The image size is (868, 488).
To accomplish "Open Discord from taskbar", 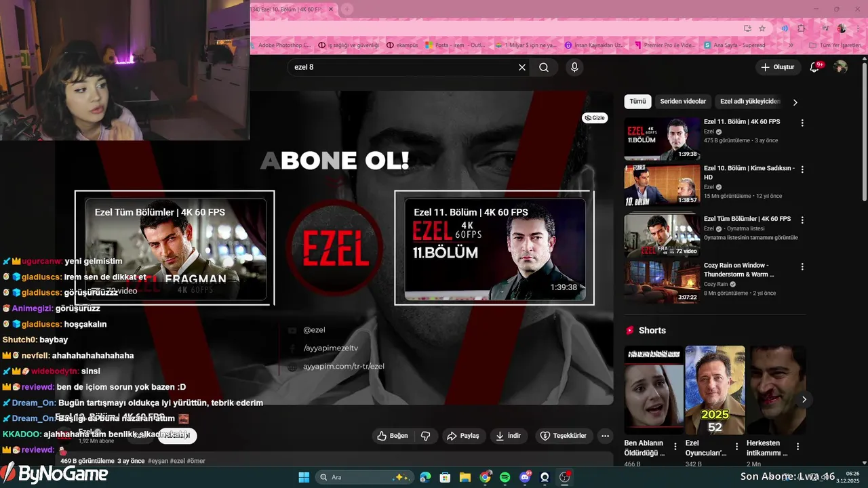I will 524,477.
